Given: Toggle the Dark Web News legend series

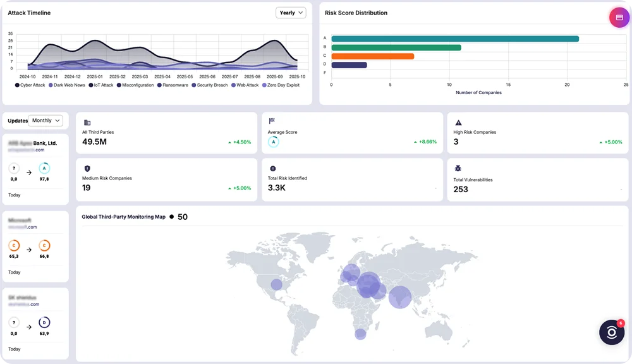Looking at the screenshot, I should pyautogui.click(x=67, y=85).
